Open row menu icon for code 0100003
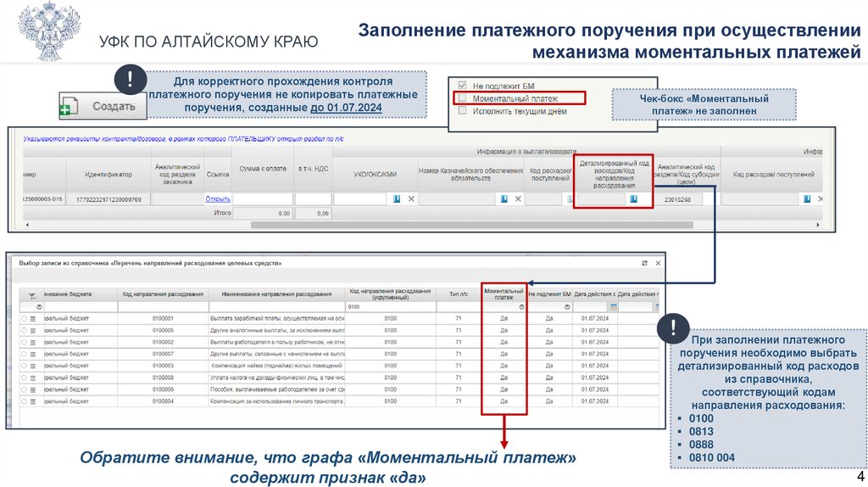 33,366
